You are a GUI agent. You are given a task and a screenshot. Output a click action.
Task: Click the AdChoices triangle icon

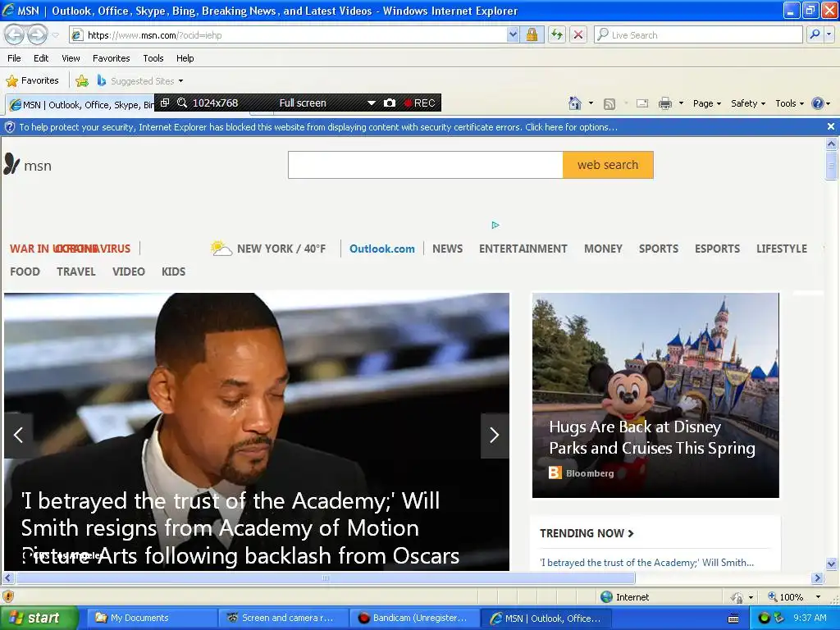495,225
